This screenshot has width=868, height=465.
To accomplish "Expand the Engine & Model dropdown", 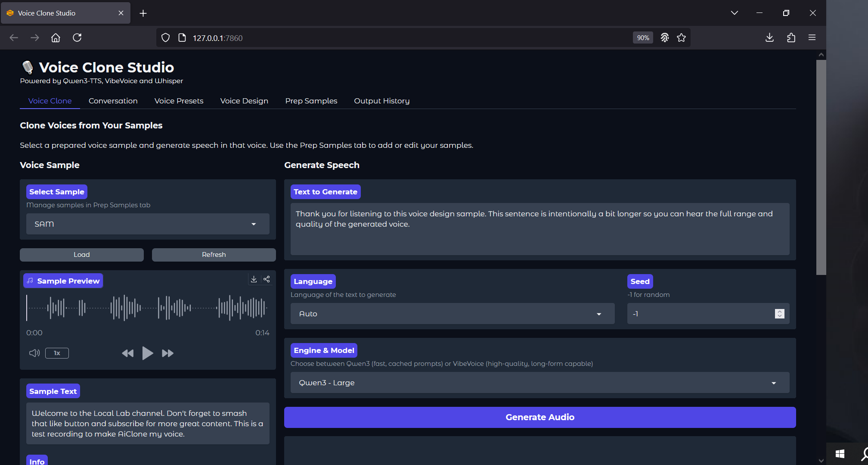I will (540, 383).
